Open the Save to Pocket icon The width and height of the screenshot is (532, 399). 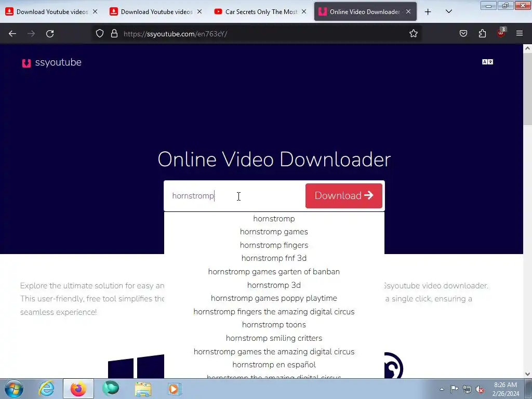[x=463, y=34]
